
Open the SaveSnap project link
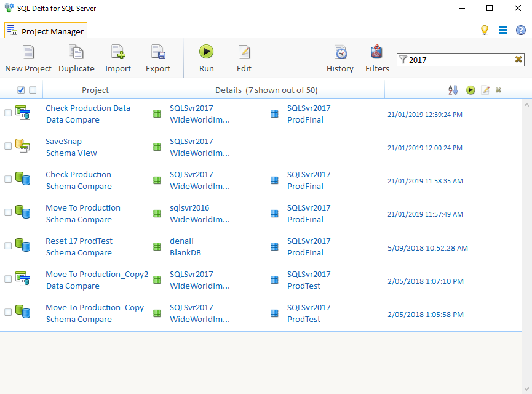64,142
